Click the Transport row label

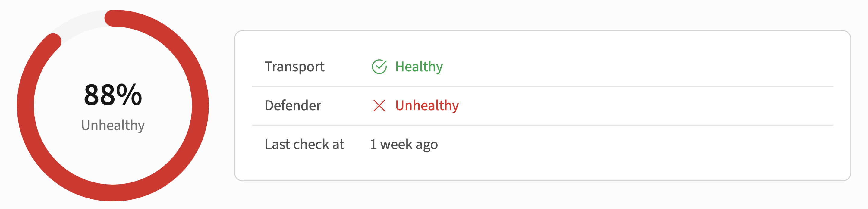294,67
